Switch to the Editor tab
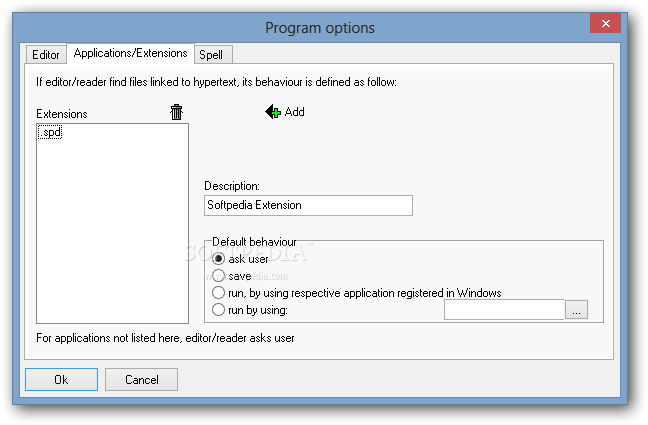This screenshot has width=648, height=425. point(46,55)
